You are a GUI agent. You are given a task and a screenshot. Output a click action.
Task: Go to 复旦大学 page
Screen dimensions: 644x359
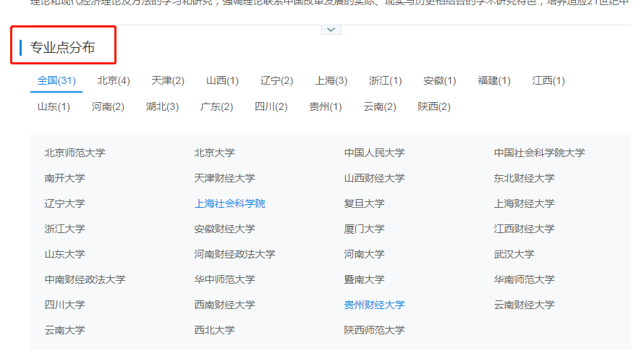click(364, 203)
